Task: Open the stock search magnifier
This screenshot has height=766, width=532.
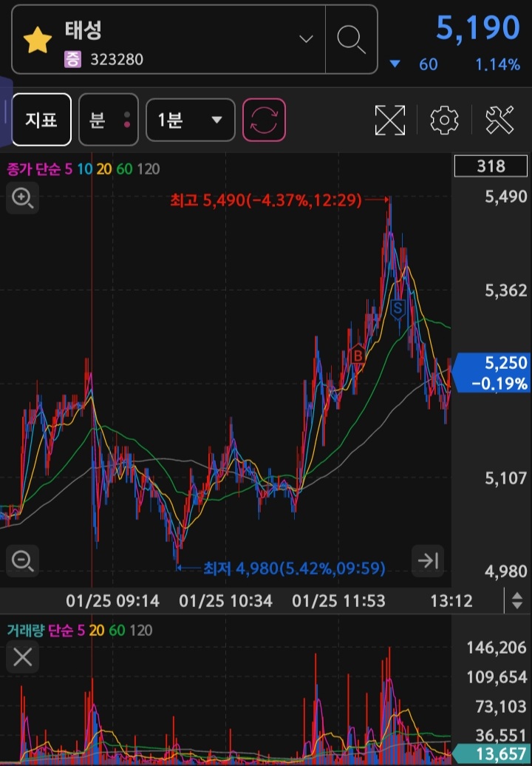Action: (351, 40)
